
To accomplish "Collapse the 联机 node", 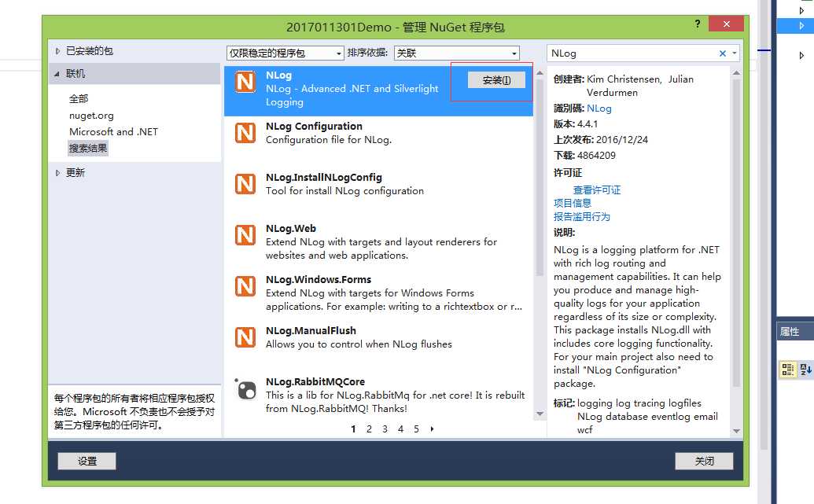I will coord(57,74).
